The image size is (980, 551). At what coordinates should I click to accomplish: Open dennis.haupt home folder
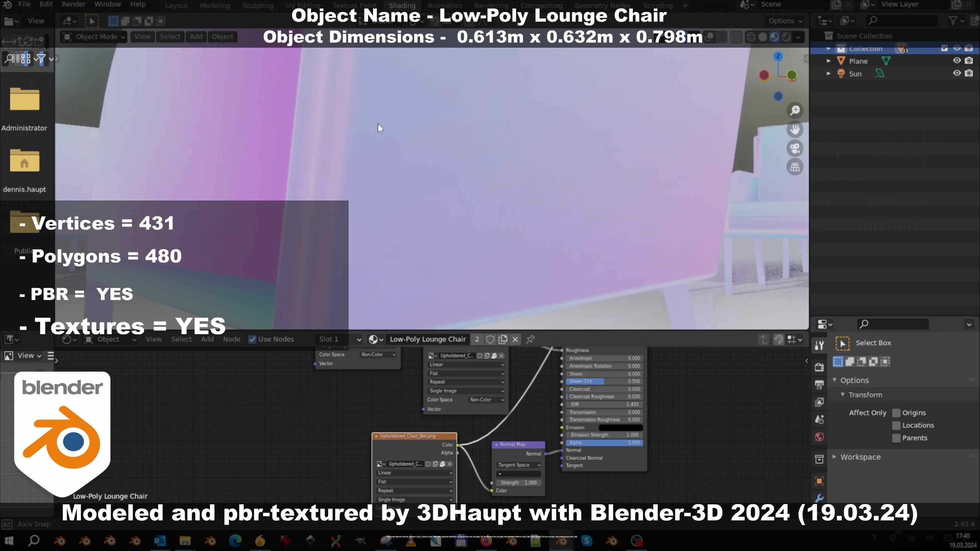[24, 171]
